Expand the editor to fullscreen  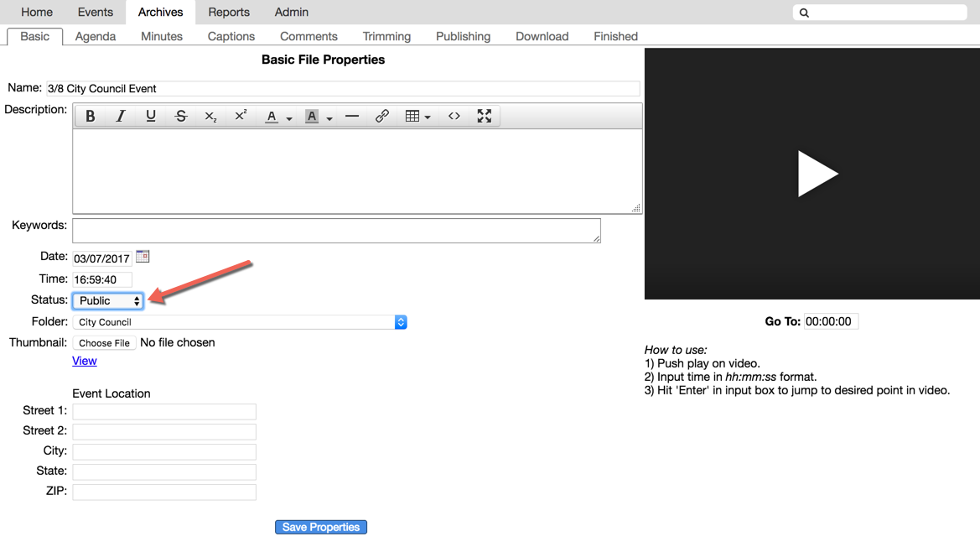(485, 117)
